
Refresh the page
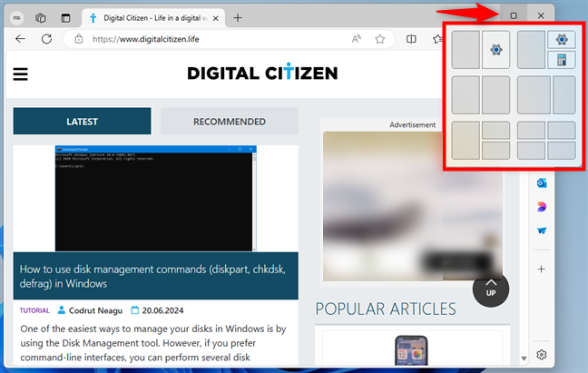pyautogui.click(x=46, y=39)
